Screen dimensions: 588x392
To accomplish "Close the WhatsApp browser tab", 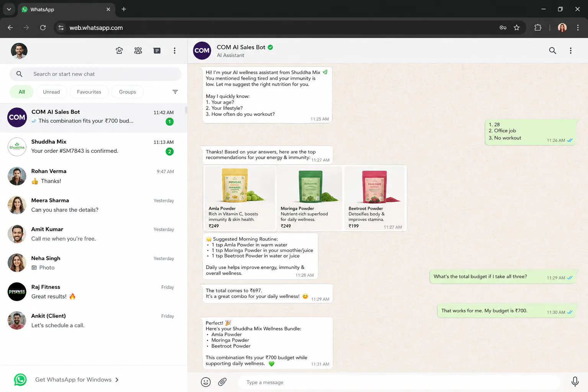I will click(108, 9).
